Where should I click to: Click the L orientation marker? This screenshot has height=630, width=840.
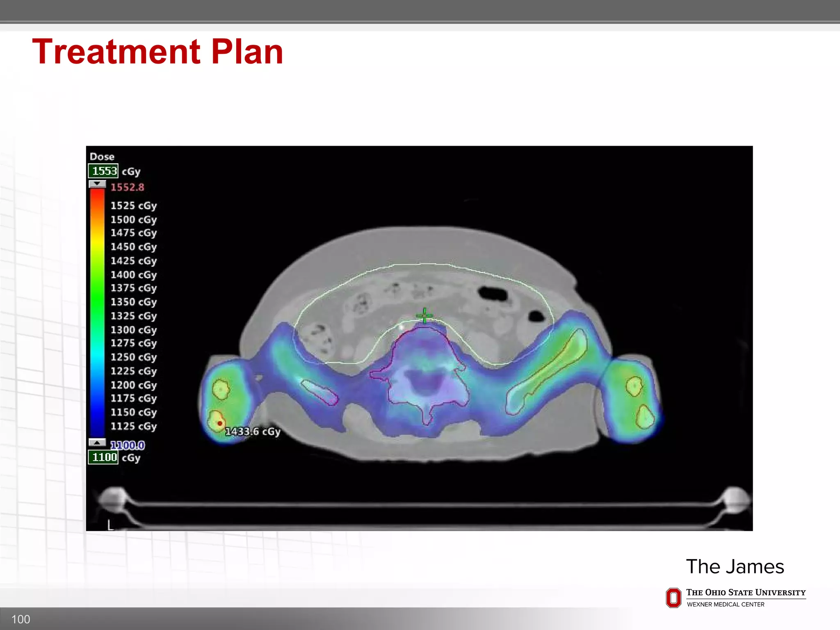110,525
